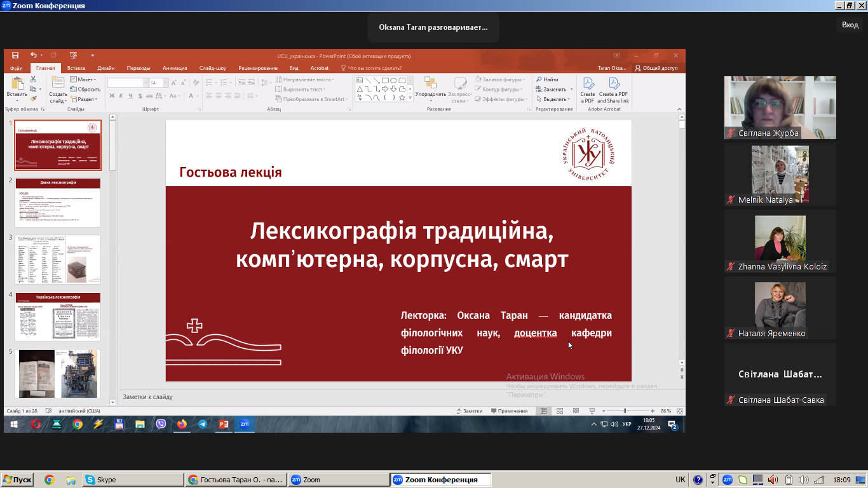This screenshot has height=488, width=868.
Task: Click the Пуск start button
Action: click(17, 480)
